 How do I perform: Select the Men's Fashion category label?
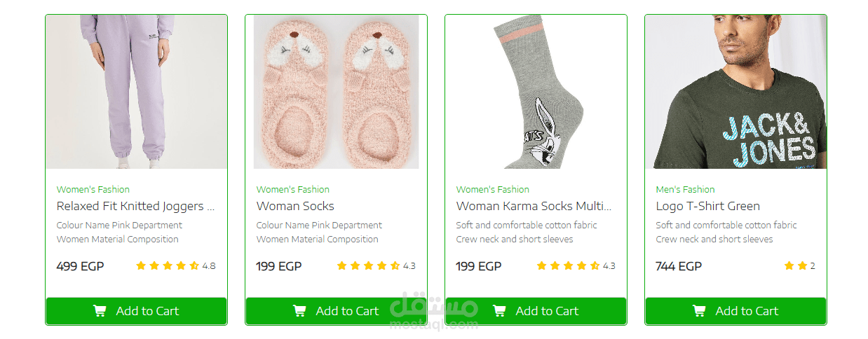tap(686, 189)
